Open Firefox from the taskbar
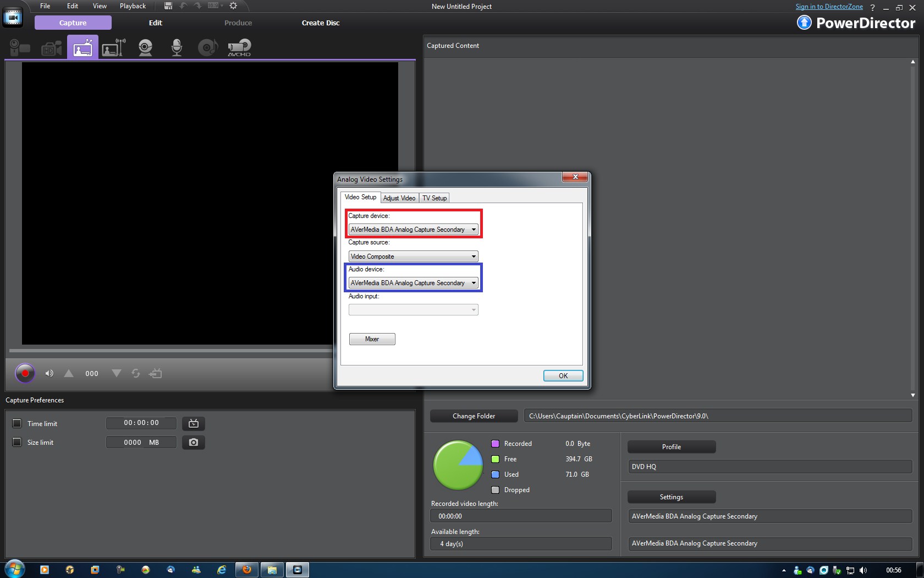Viewport: 924px width, 578px height. pos(247,570)
